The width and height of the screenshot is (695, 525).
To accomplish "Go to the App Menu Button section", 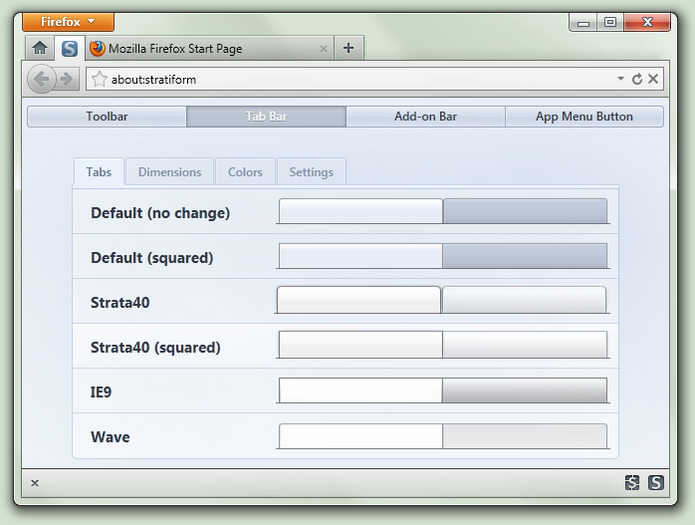I will [x=584, y=117].
